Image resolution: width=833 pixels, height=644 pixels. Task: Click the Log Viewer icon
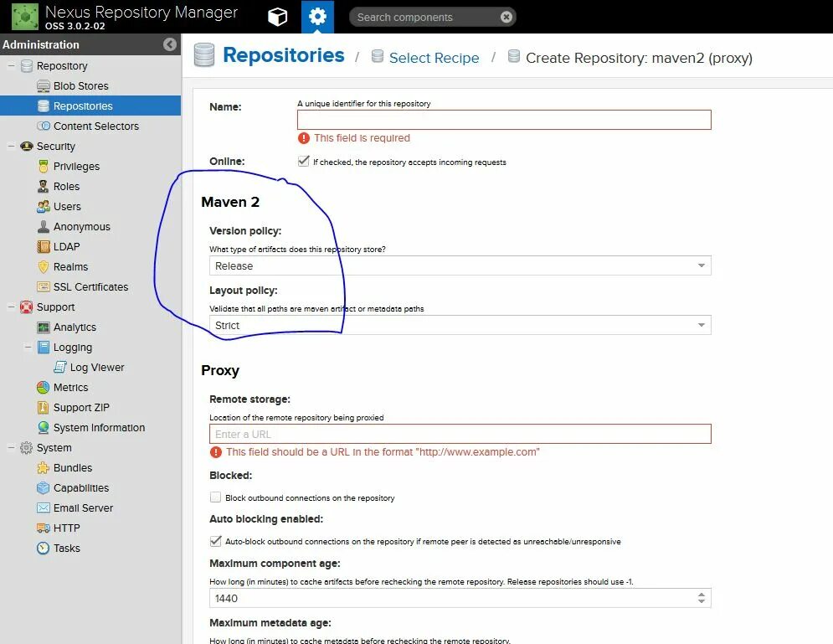(60, 367)
